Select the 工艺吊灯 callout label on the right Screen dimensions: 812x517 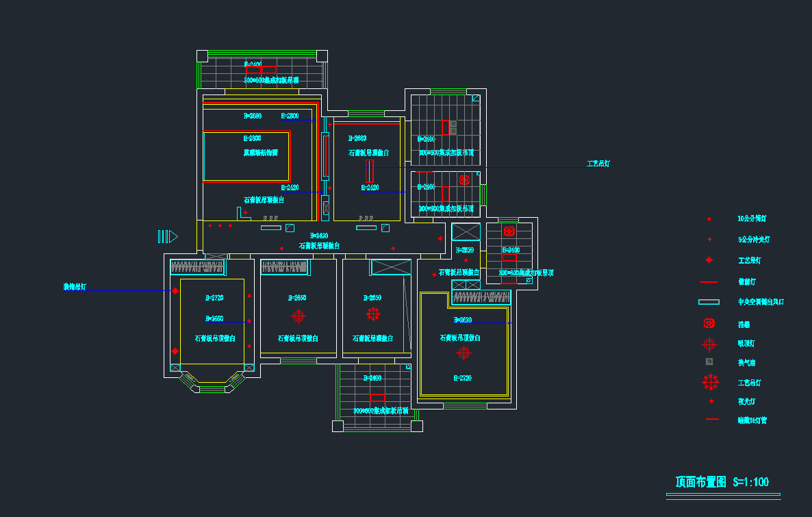[x=598, y=164]
